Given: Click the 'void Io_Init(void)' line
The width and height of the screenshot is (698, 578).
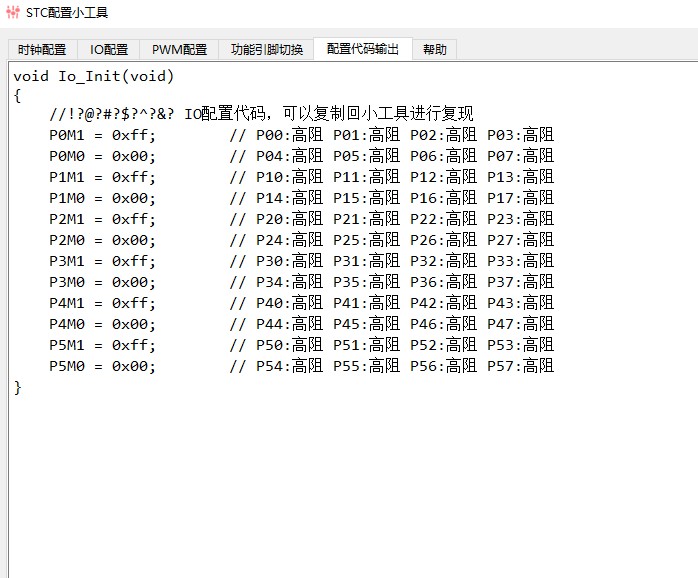Looking at the screenshot, I should click(x=93, y=76).
